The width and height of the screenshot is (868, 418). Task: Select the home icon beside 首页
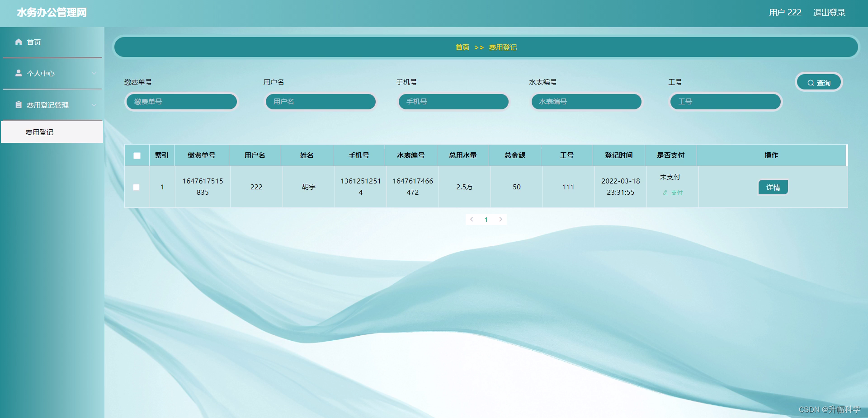[19, 42]
